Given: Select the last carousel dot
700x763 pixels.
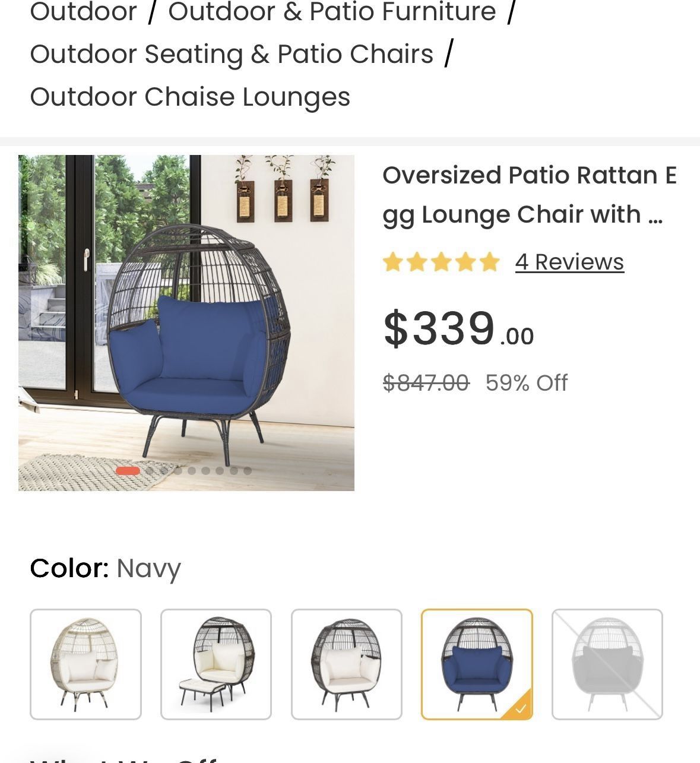Looking at the screenshot, I should pyautogui.click(x=248, y=471).
